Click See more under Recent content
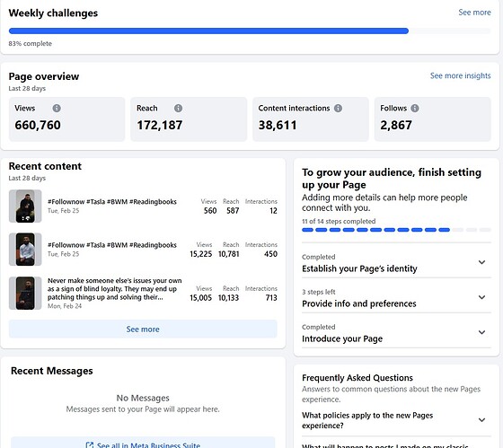 tap(143, 329)
